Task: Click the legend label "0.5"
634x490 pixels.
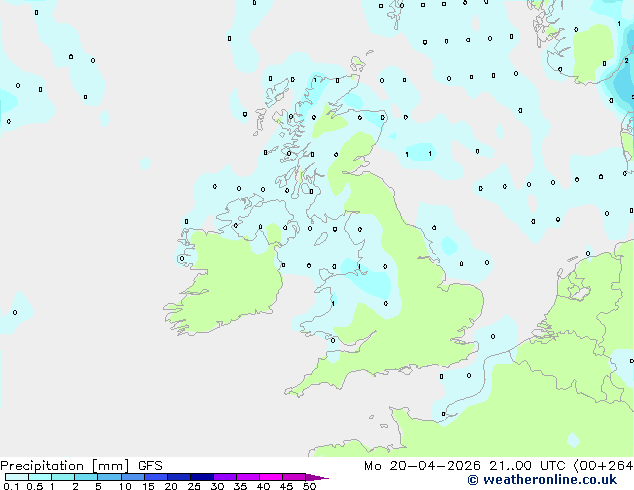Action: (35, 486)
